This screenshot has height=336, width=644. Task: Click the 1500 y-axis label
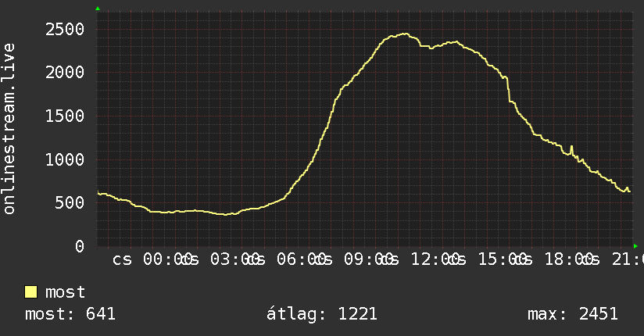coord(65,116)
